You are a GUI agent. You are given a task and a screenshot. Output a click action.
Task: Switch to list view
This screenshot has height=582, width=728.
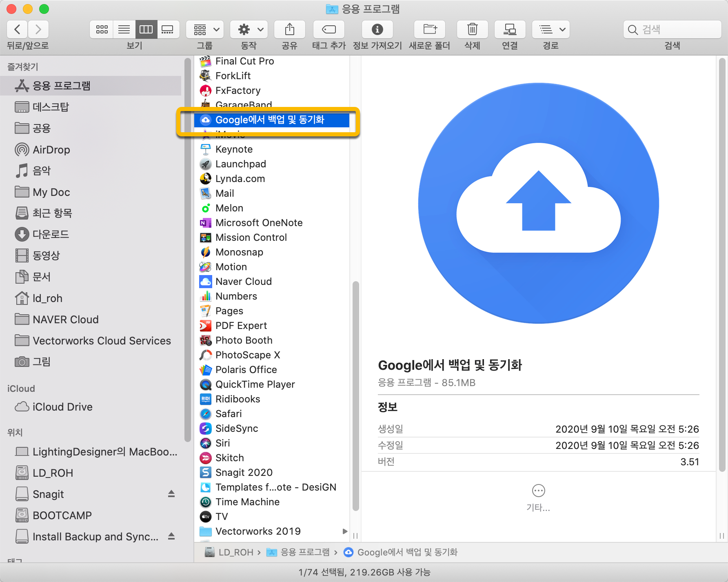(x=124, y=29)
